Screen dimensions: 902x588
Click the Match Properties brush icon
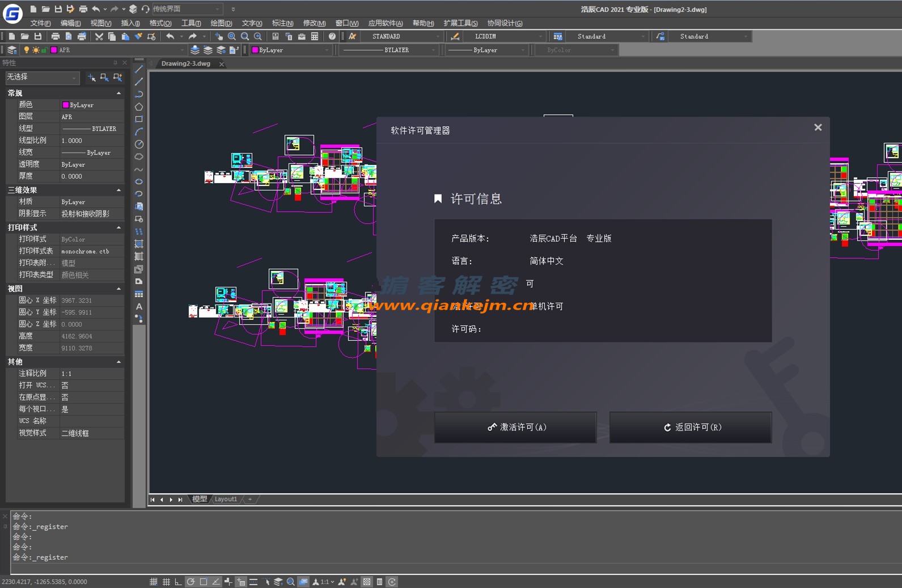coord(138,36)
